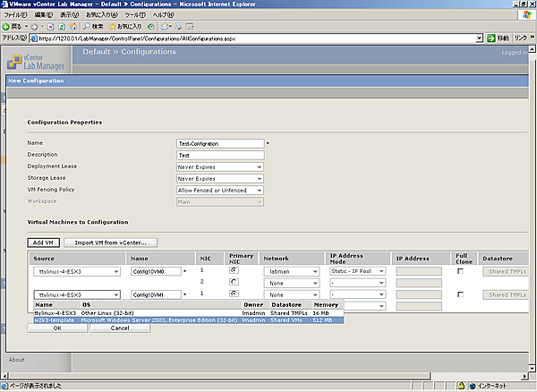Select w2k3-template in source list

53,318
